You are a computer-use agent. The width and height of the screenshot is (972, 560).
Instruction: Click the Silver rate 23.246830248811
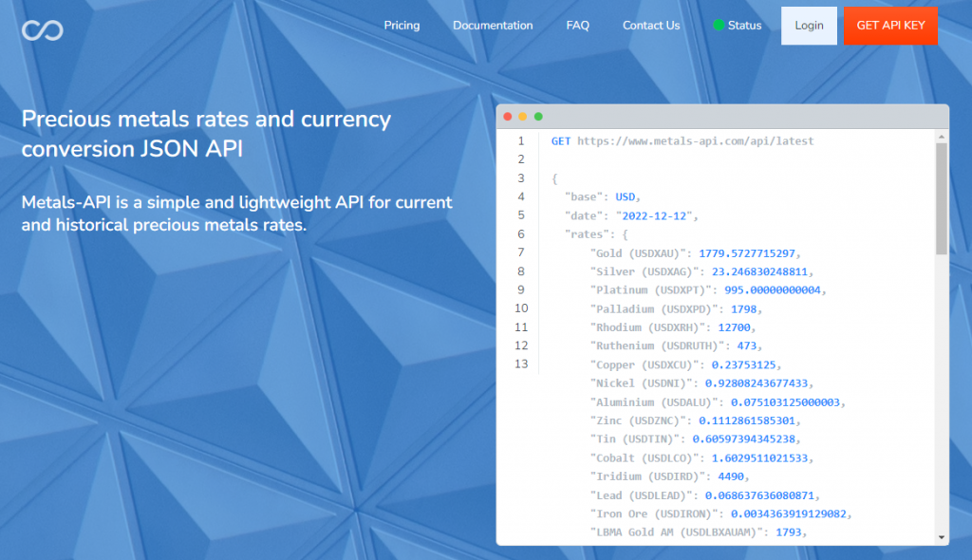[759, 271]
